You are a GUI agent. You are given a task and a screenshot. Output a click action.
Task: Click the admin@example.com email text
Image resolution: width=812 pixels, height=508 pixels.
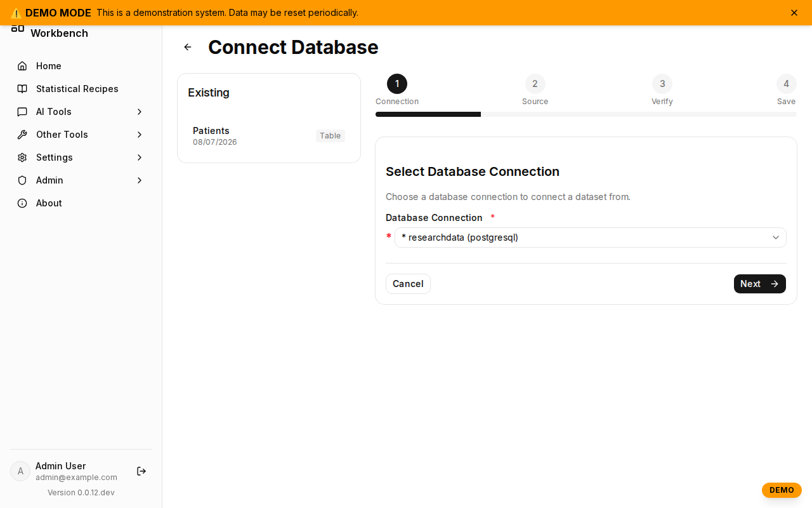pos(76,478)
